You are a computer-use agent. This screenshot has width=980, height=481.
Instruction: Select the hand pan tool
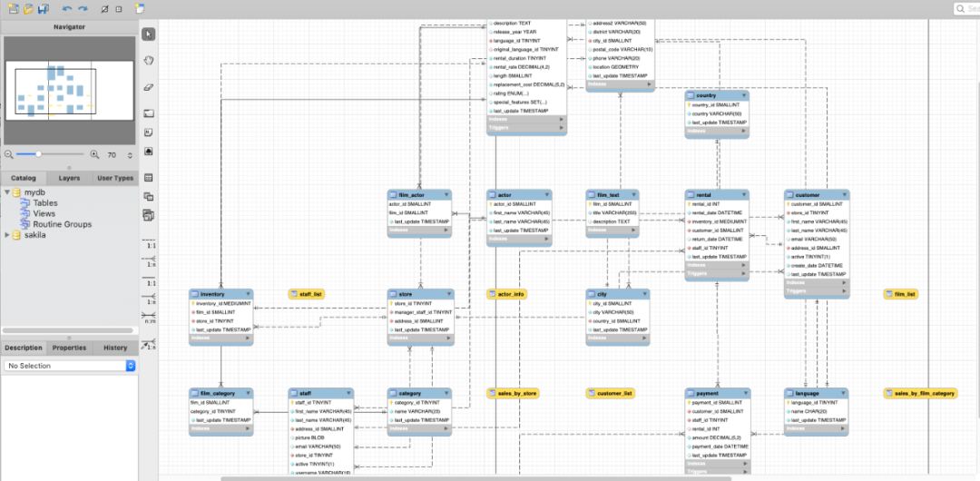pyautogui.click(x=149, y=61)
